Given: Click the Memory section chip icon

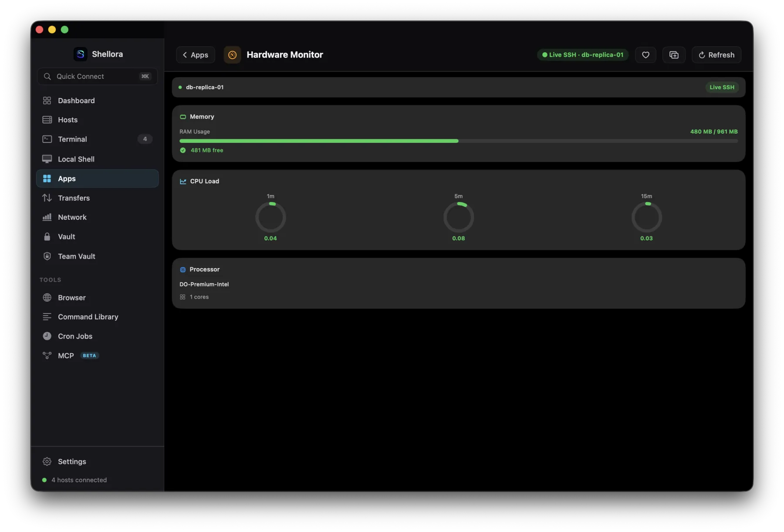Looking at the screenshot, I should pos(183,117).
